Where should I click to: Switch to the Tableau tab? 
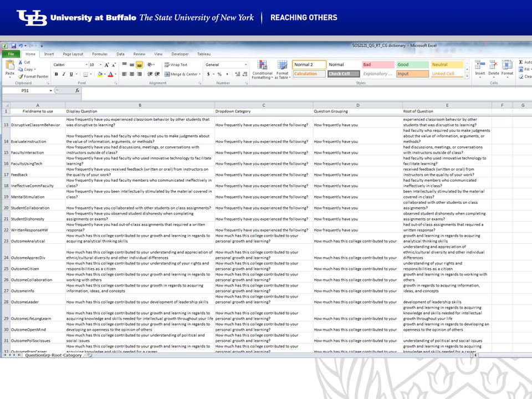point(204,54)
